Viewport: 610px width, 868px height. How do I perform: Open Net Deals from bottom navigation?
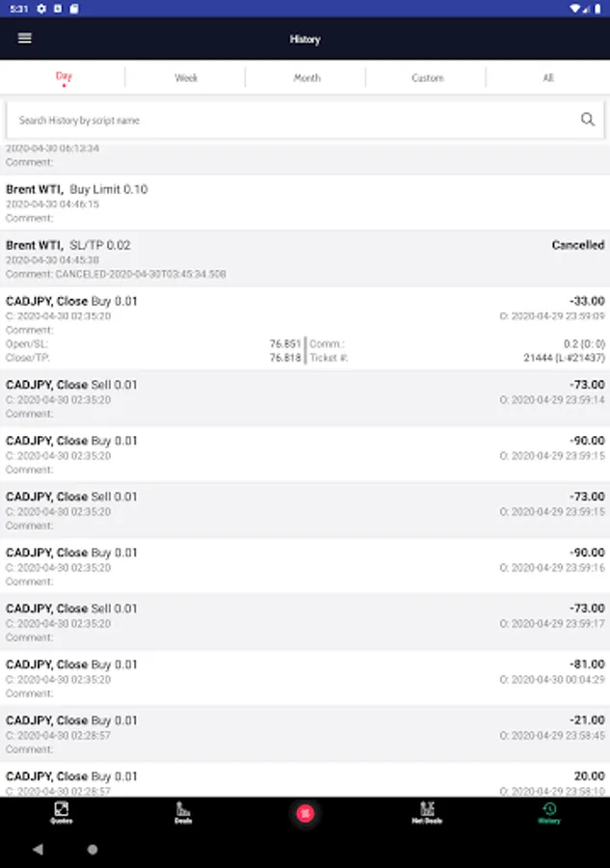point(427,813)
